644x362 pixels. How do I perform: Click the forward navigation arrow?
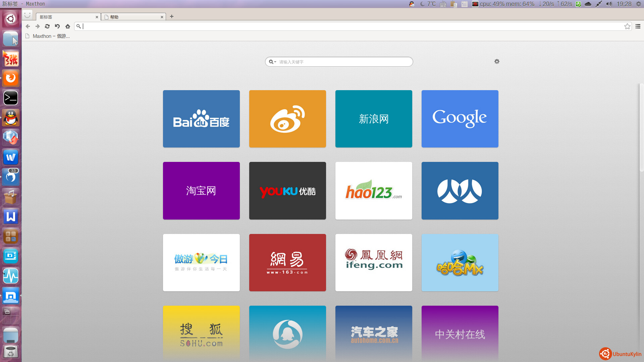(x=38, y=26)
